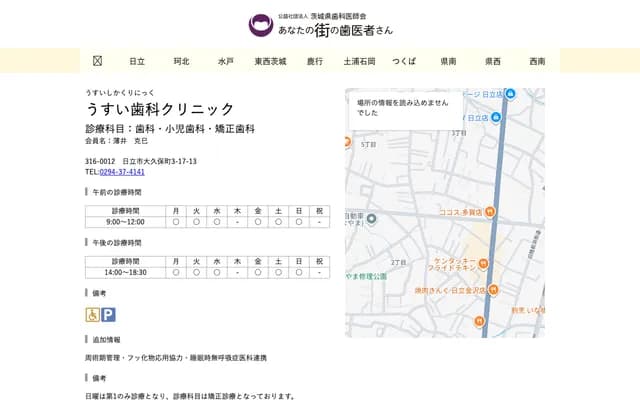640x400 pixels.
Task: Click the home icon in navigation bar
Action: click(x=97, y=61)
